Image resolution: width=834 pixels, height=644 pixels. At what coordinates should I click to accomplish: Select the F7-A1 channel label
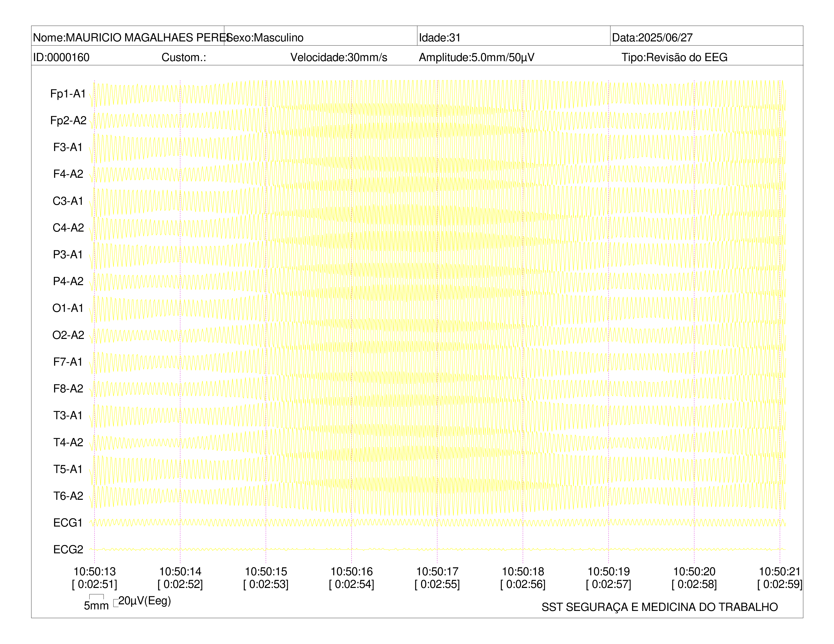[68, 362]
